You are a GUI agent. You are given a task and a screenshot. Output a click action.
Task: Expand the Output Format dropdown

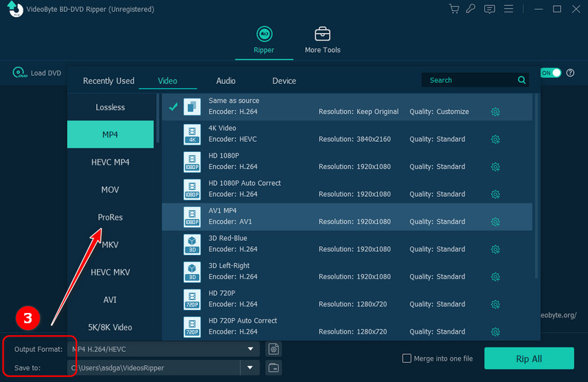251,348
